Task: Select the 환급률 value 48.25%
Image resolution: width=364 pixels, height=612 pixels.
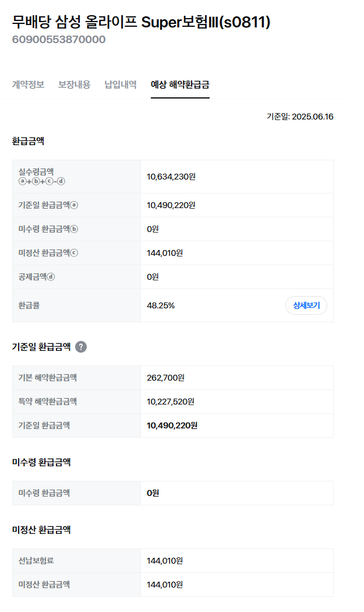Action: click(x=161, y=305)
